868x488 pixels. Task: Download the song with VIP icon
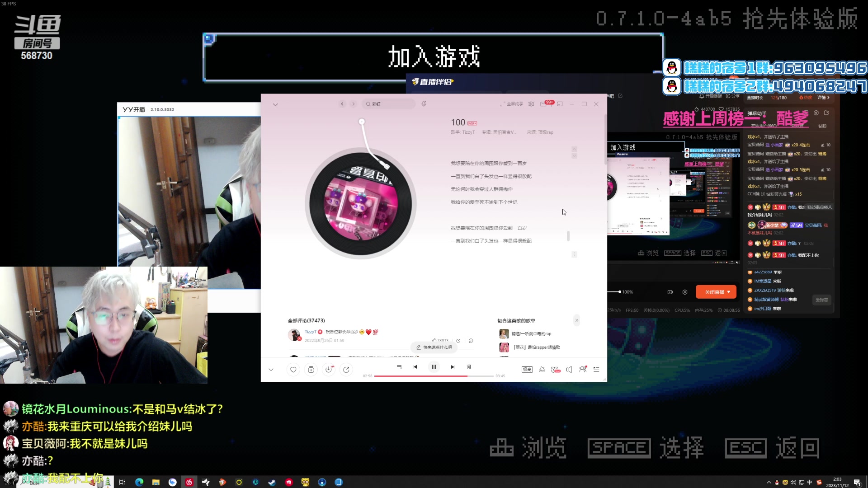point(329,370)
